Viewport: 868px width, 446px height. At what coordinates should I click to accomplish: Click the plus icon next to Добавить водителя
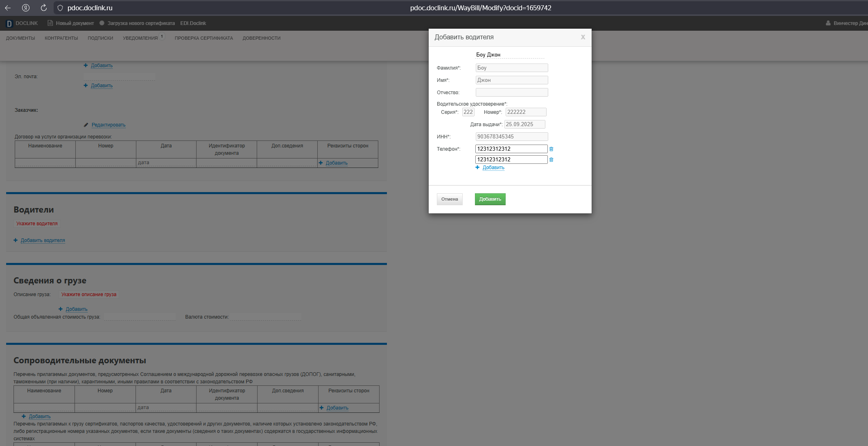click(16, 240)
